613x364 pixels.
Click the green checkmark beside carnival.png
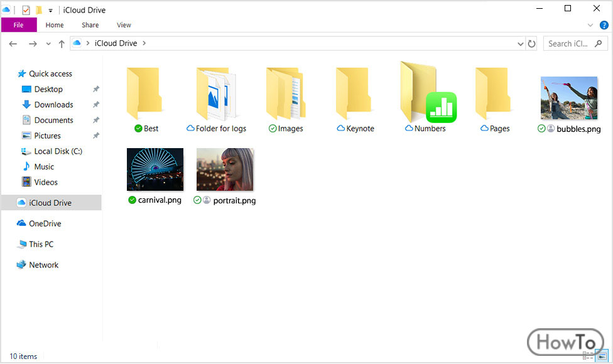132,200
